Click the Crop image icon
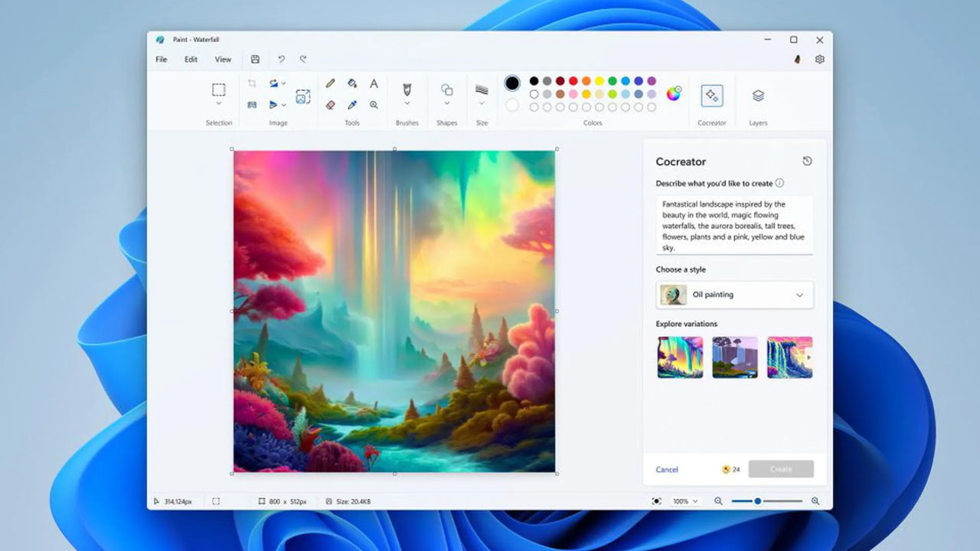 252,83
